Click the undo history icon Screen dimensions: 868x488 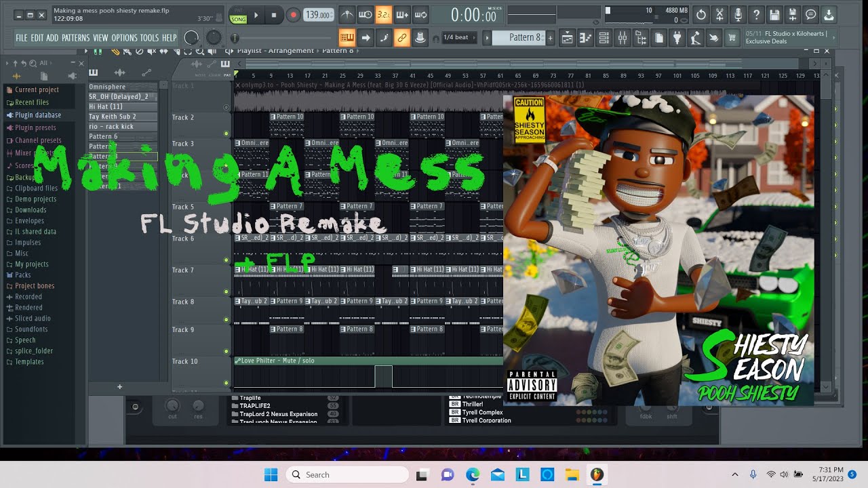701,14
